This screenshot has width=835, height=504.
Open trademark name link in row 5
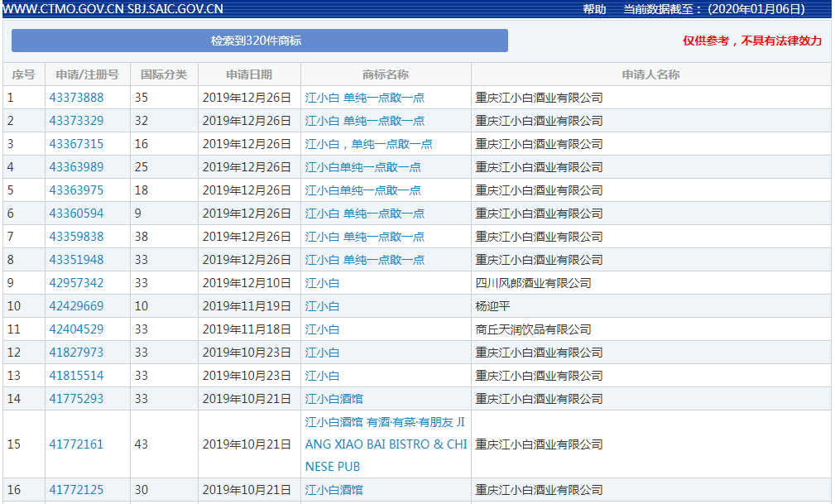click(362, 190)
